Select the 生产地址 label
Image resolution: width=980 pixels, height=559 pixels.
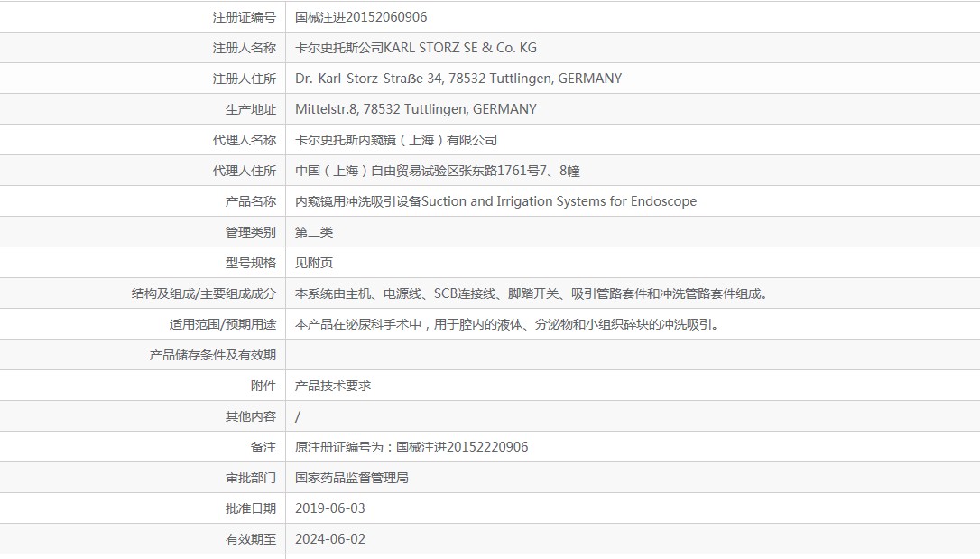tap(251, 108)
